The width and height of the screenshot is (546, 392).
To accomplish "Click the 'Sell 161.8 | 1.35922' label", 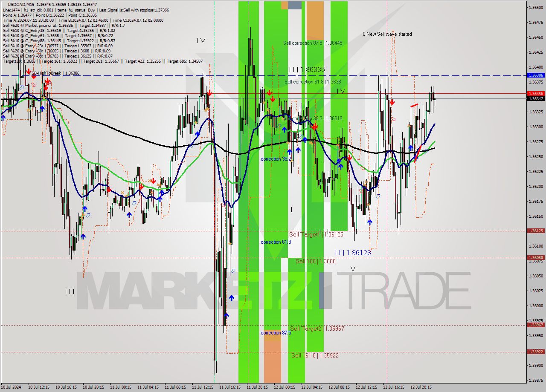I will [315, 355].
